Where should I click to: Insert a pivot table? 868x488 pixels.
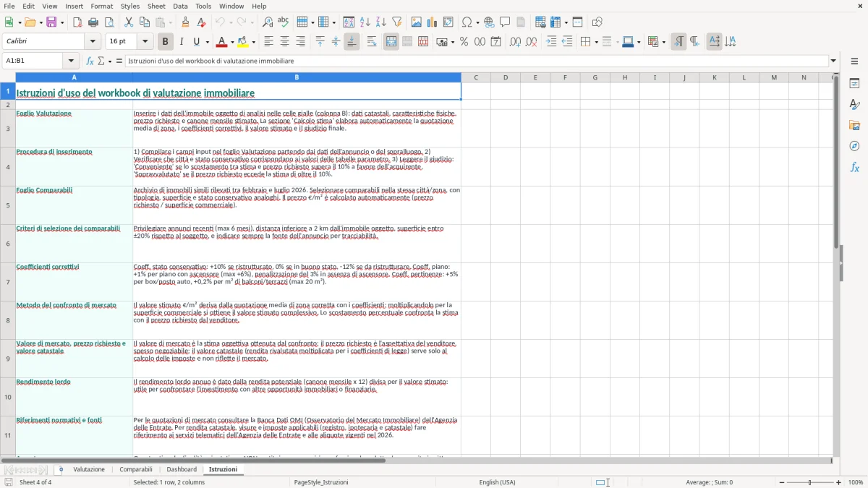point(448,22)
